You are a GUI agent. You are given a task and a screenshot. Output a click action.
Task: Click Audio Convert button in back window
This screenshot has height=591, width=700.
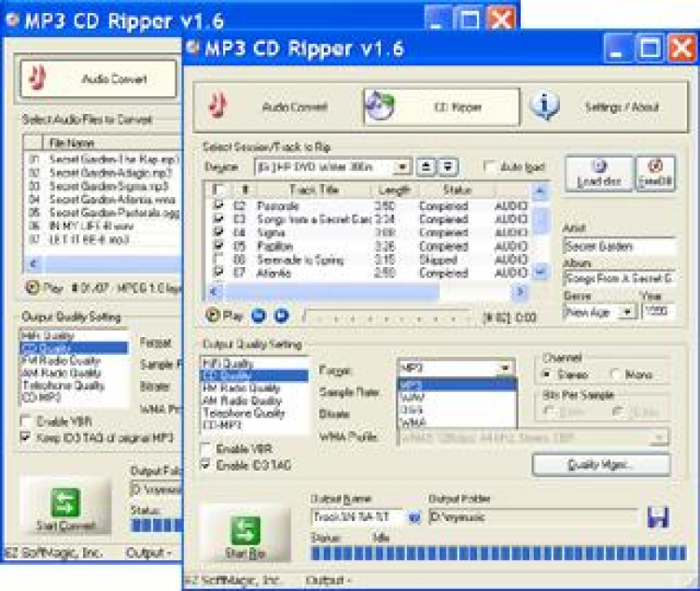[98, 79]
